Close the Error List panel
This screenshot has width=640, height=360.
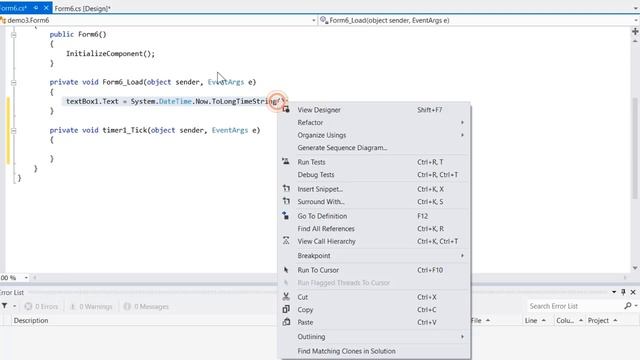pyautogui.click(x=633, y=292)
